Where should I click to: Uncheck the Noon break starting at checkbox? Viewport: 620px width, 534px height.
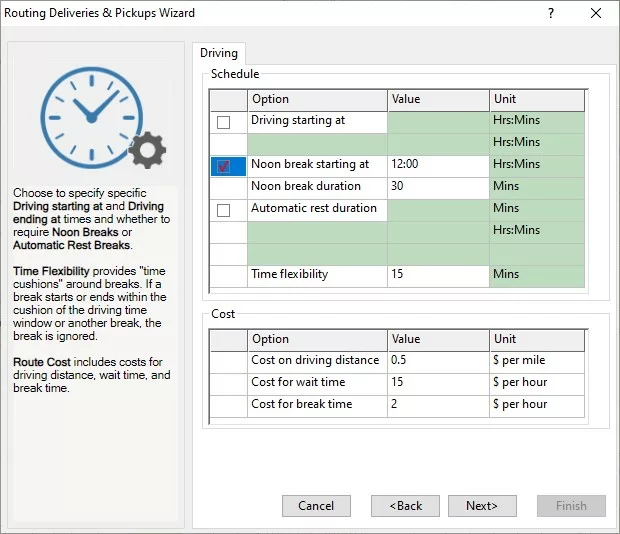[x=224, y=166]
